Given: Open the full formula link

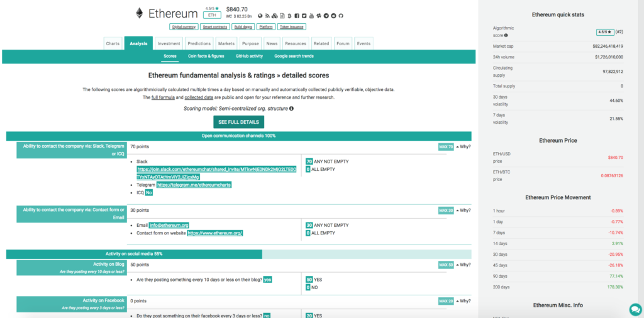Looking at the screenshot, I should [x=164, y=97].
